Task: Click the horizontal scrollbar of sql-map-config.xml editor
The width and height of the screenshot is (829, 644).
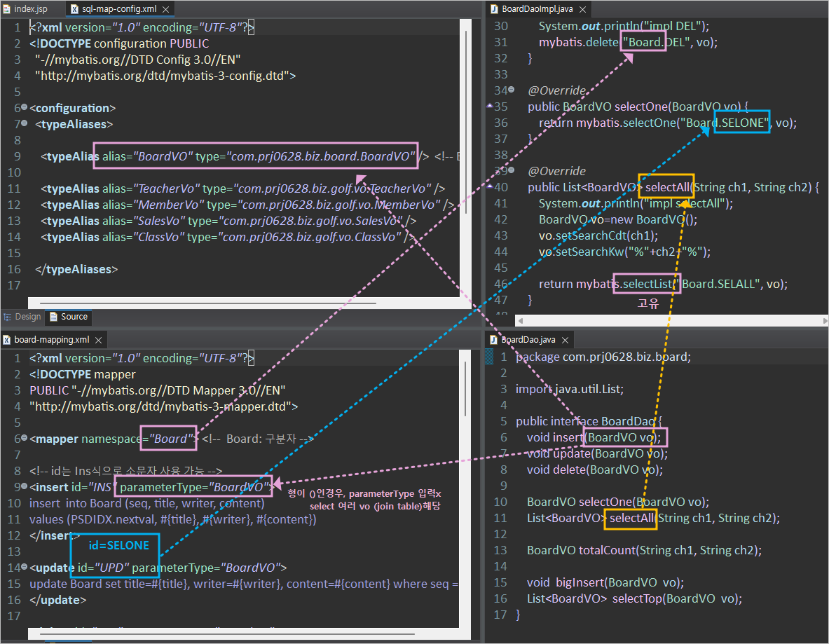Action: point(208,303)
